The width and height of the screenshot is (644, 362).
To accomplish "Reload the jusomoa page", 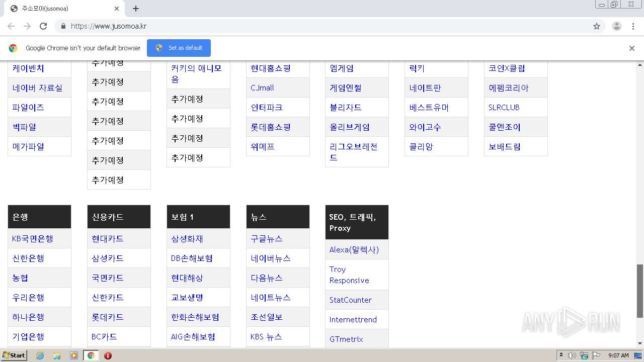I will click(x=43, y=26).
